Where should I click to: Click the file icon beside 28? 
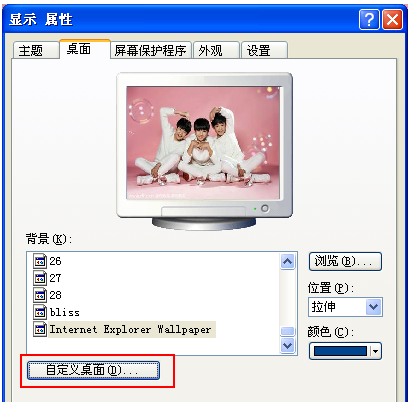(x=40, y=295)
